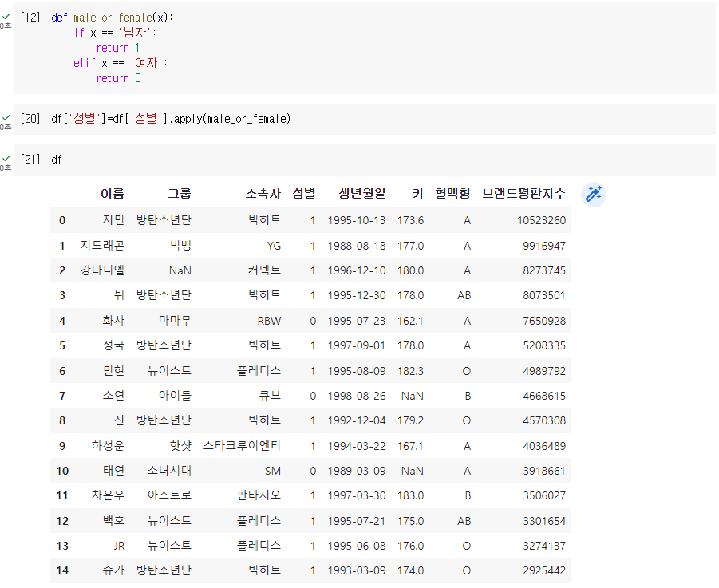Click the NaN group cell for 강다니엘

pos(180,270)
